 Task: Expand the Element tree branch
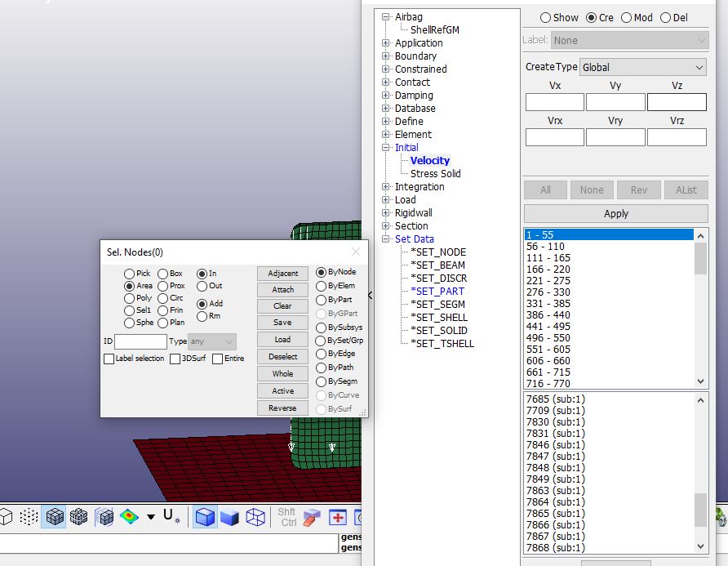(x=388, y=134)
